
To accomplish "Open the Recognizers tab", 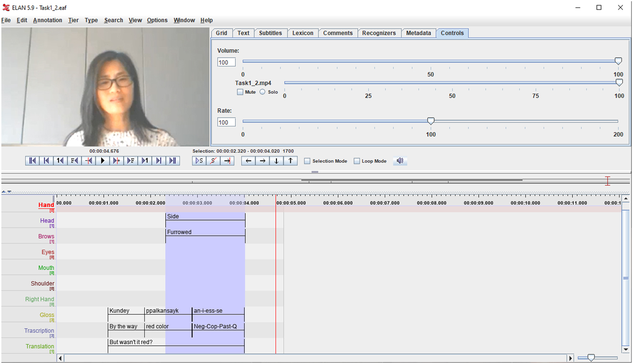I will [378, 33].
